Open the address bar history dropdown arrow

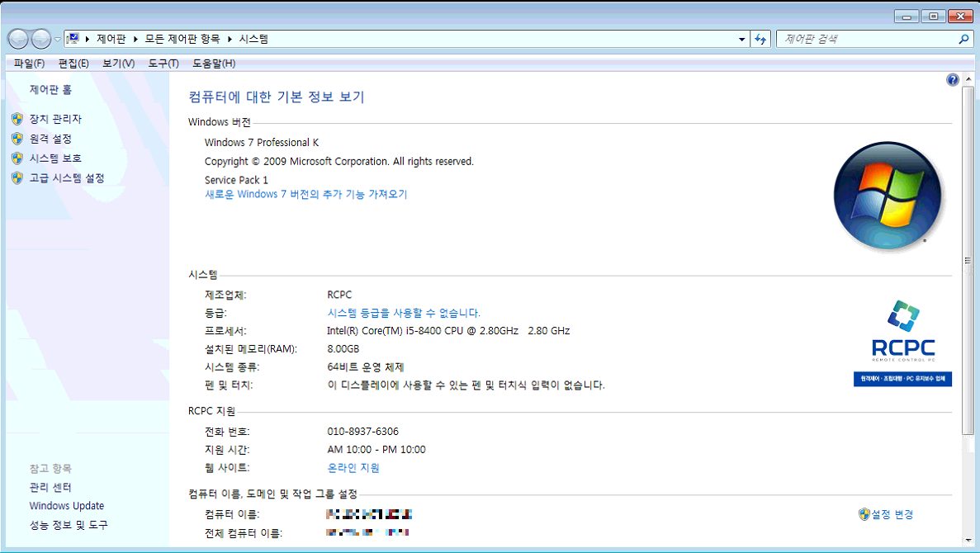[742, 39]
